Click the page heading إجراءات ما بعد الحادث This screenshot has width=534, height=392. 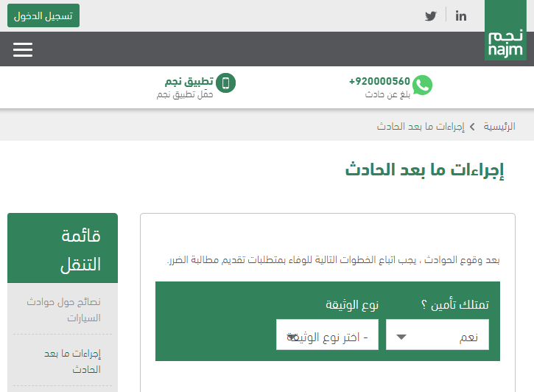(425, 170)
